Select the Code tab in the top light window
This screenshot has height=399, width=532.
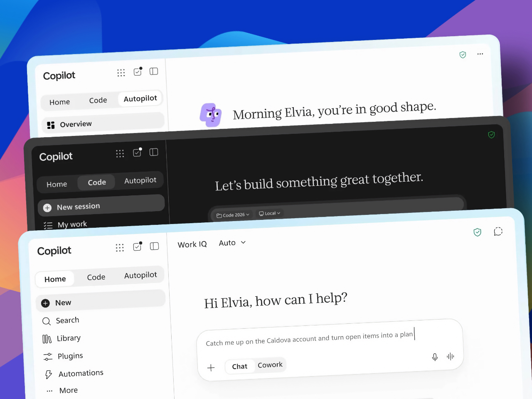98,100
